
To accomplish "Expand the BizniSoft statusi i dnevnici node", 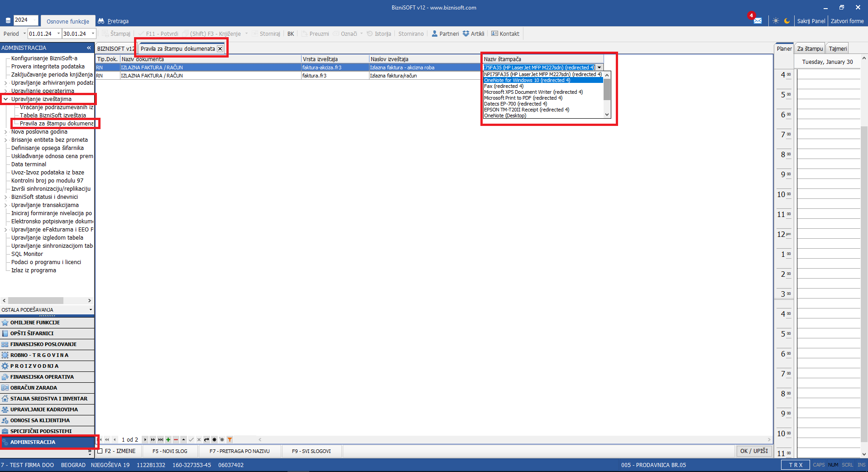I will pos(6,197).
